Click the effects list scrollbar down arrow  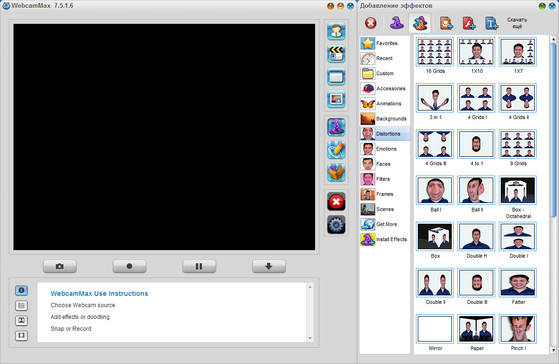pyautogui.click(x=553, y=350)
